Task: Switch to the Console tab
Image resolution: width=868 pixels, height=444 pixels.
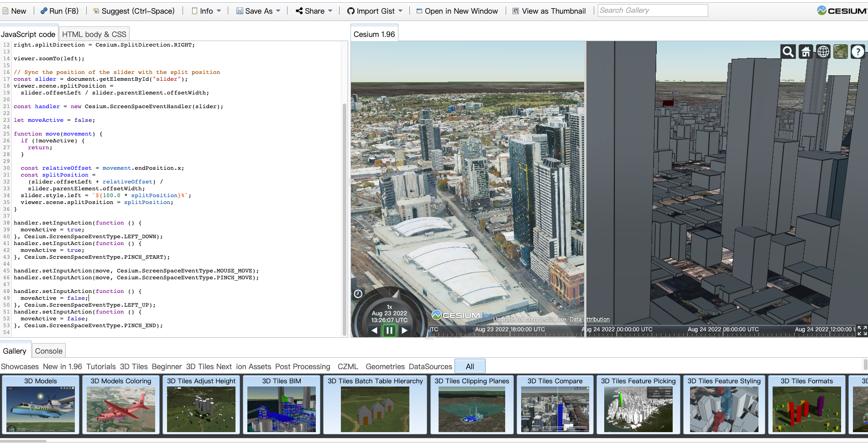Action: (x=48, y=350)
